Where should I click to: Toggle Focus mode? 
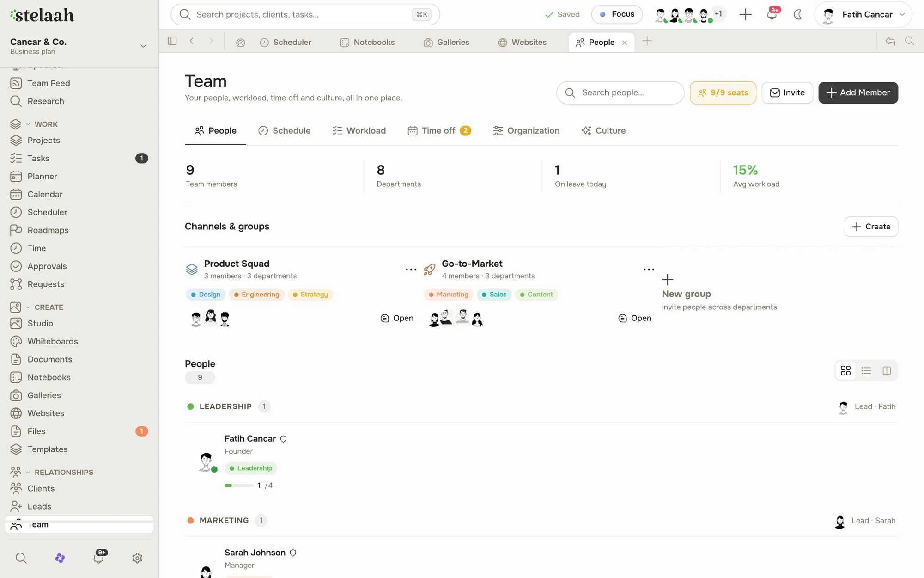[x=617, y=14]
